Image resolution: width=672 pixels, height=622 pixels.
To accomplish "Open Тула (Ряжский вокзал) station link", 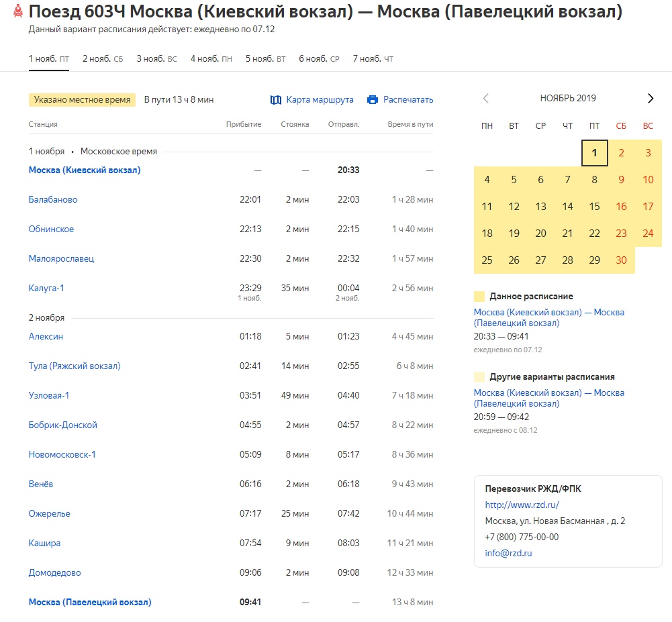I will click(75, 366).
